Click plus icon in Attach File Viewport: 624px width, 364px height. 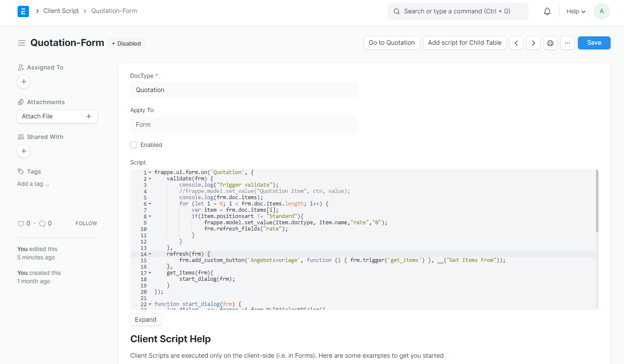pyautogui.click(x=89, y=116)
